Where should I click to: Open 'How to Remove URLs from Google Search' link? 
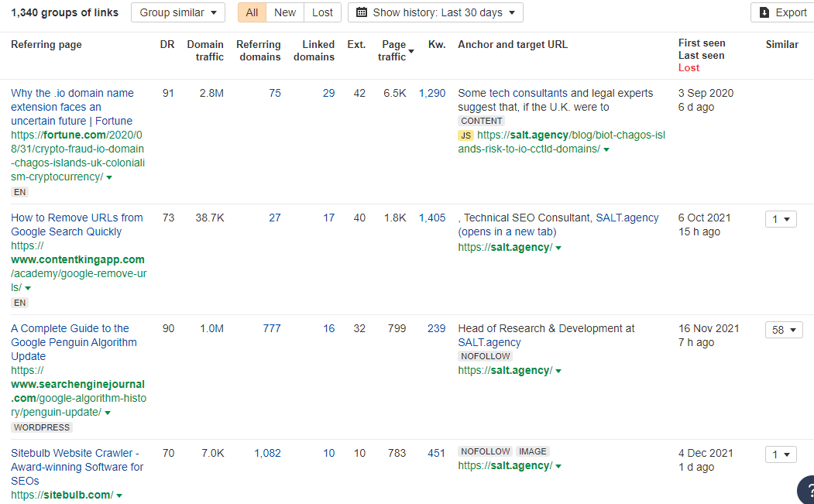(77, 225)
